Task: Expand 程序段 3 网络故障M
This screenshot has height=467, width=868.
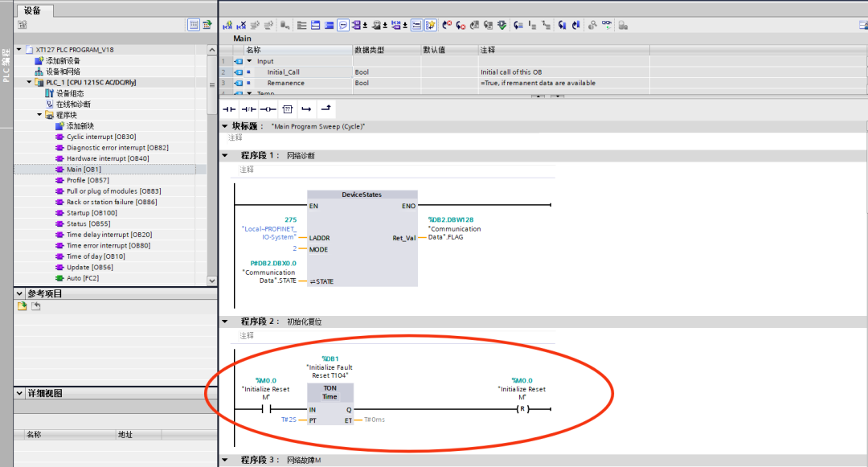Action: pyautogui.click(x=225, y=460)
